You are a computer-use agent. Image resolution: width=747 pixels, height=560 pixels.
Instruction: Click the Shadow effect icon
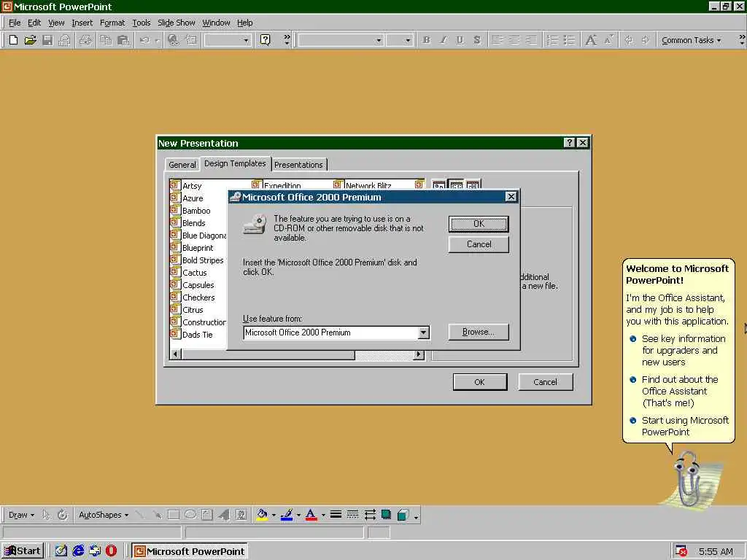point(387,515)
